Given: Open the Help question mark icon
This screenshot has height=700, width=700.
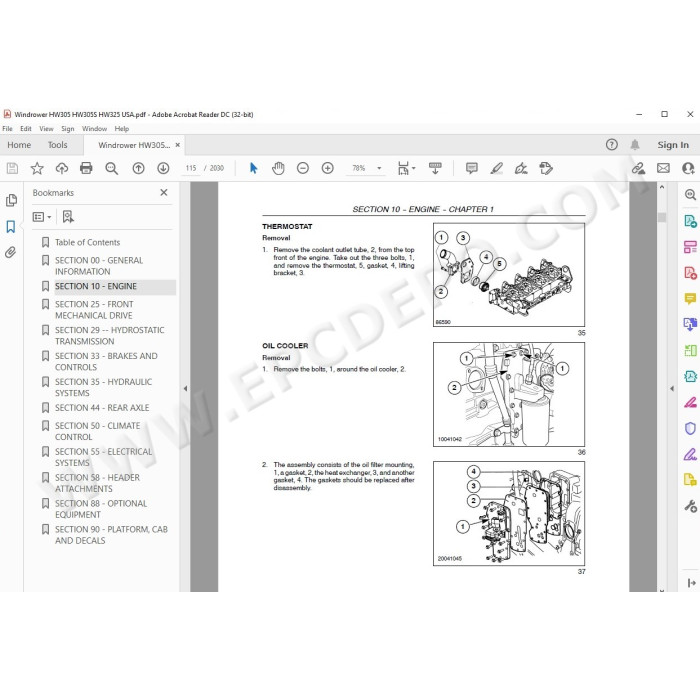Looking at the screenshot, I should point(612,145).
